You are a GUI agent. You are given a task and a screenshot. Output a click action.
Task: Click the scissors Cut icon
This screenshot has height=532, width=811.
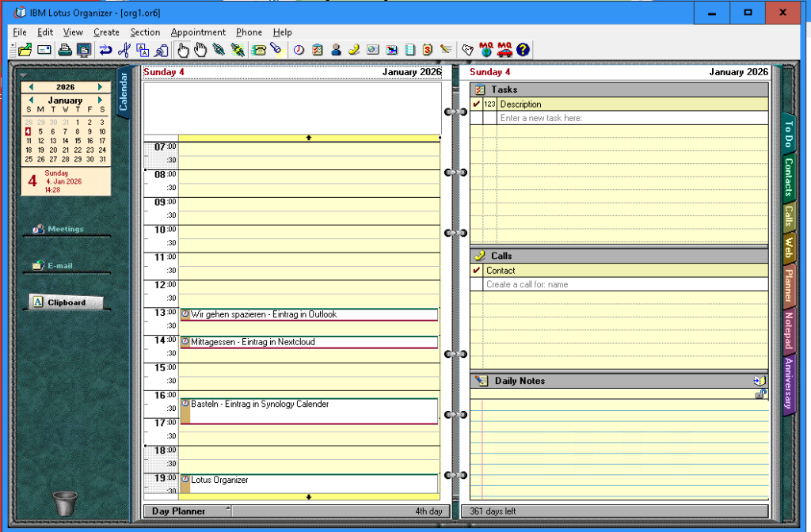(x=124, y=50)
